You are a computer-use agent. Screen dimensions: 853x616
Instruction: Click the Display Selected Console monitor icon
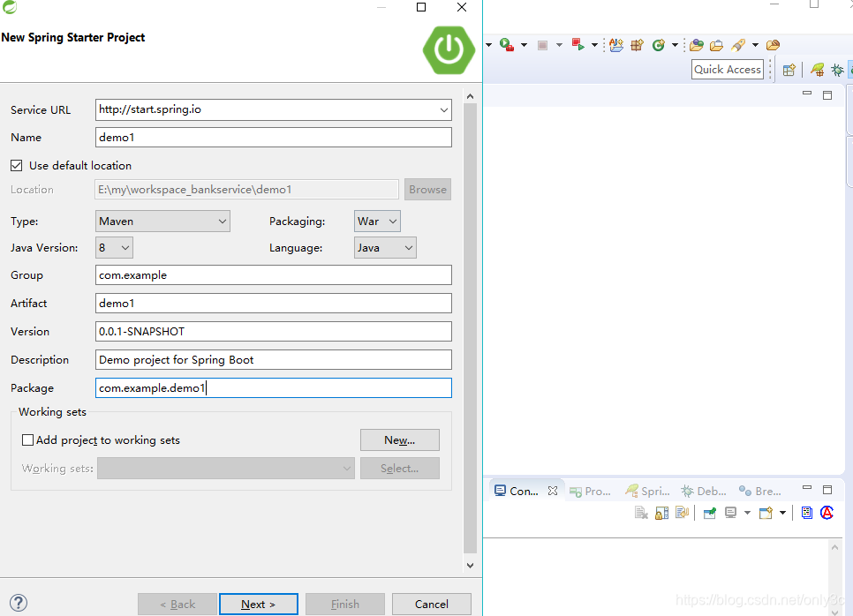tap(730, 513)
